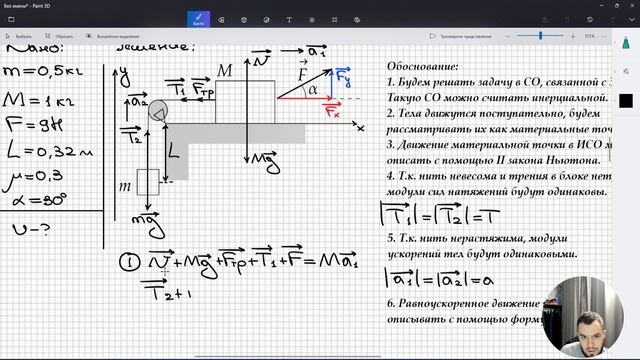Viewport: 640px width, 360px height.
Task: Select the Text tool
Action: tap(289, 20)
